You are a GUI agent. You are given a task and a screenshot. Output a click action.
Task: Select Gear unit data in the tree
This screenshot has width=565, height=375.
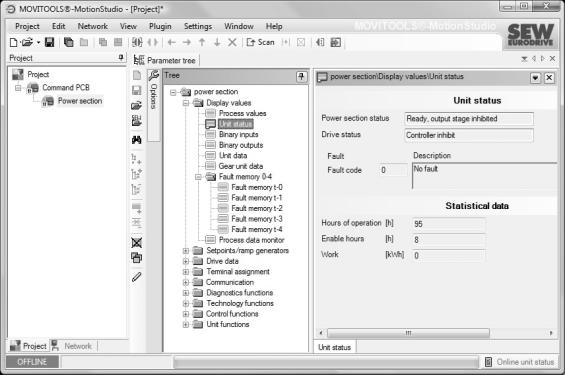coord(241,166)
